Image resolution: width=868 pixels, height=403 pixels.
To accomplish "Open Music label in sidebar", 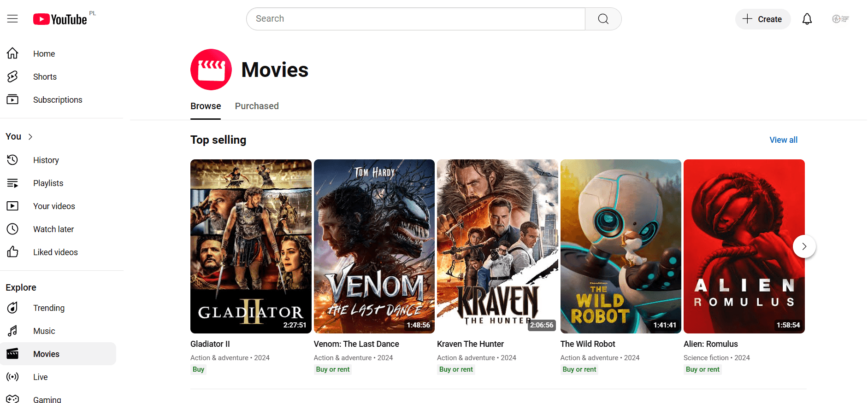I will 44,331.
